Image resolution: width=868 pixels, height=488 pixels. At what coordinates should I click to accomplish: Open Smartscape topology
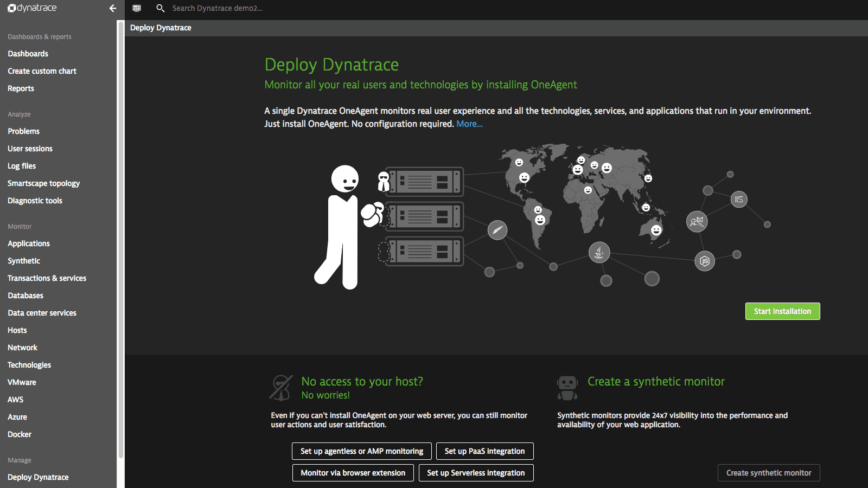[x=43, y=183]
